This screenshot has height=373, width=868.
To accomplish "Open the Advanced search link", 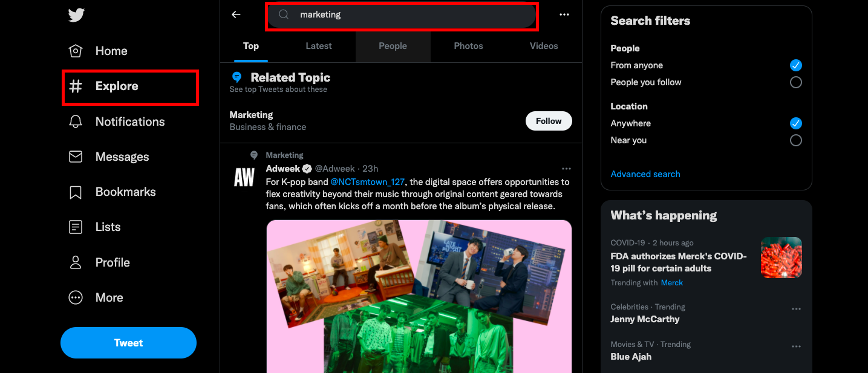I will click(645, 174).
